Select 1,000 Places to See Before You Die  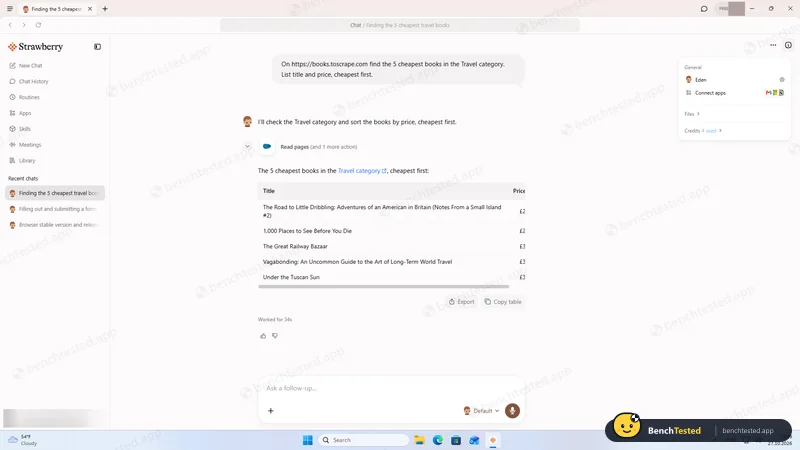[x=392, y=231]
